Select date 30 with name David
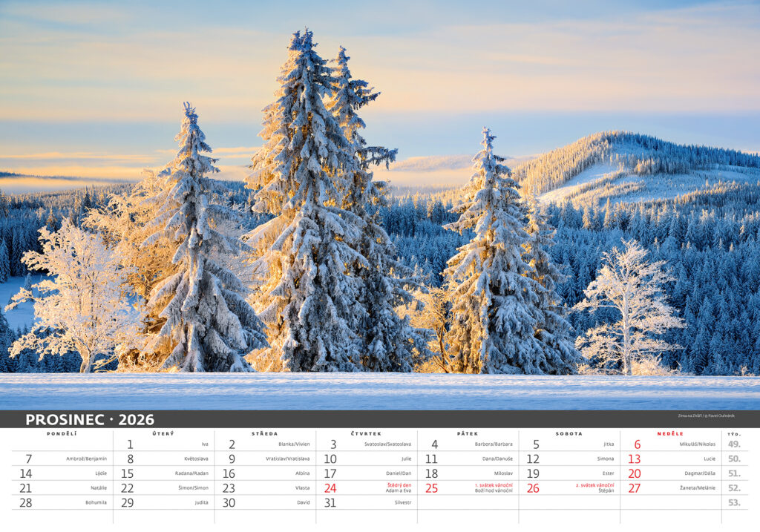The width and height of the screenshot is (760, 532). point(229,502)
